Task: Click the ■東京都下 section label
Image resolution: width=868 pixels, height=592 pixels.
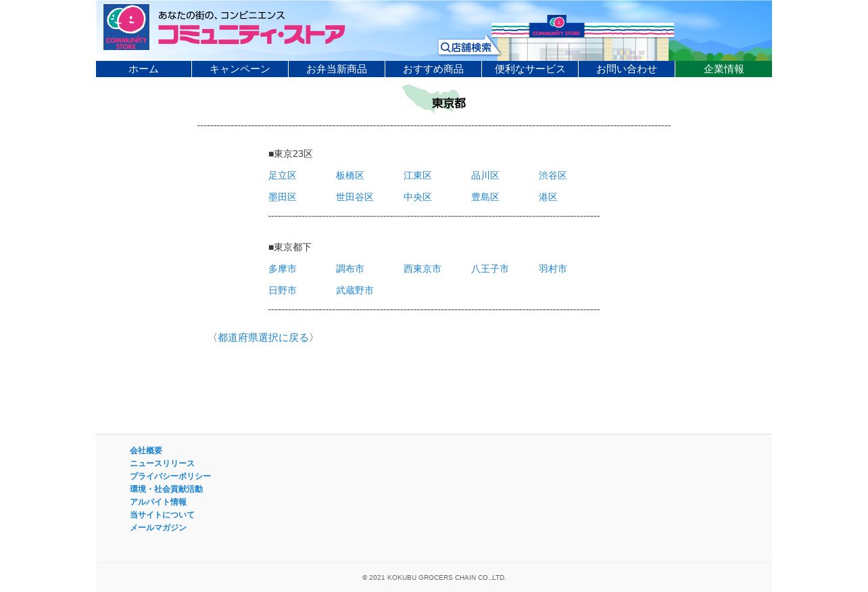Action: tap(290, 247)
